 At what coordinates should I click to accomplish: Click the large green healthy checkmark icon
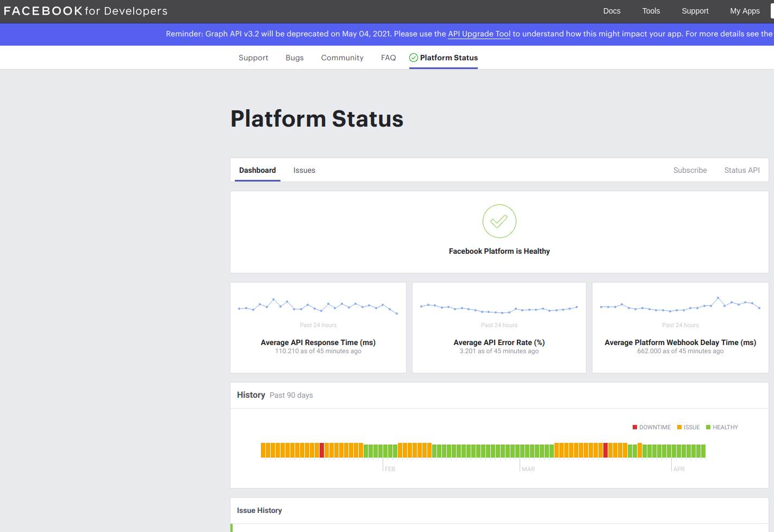pos(499,221)
